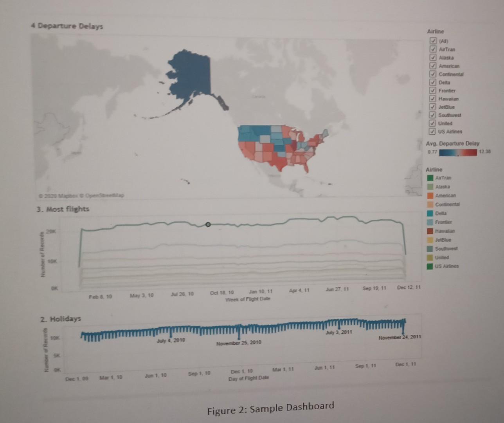Select the Southwest legend color mark

tap(432, 248)
